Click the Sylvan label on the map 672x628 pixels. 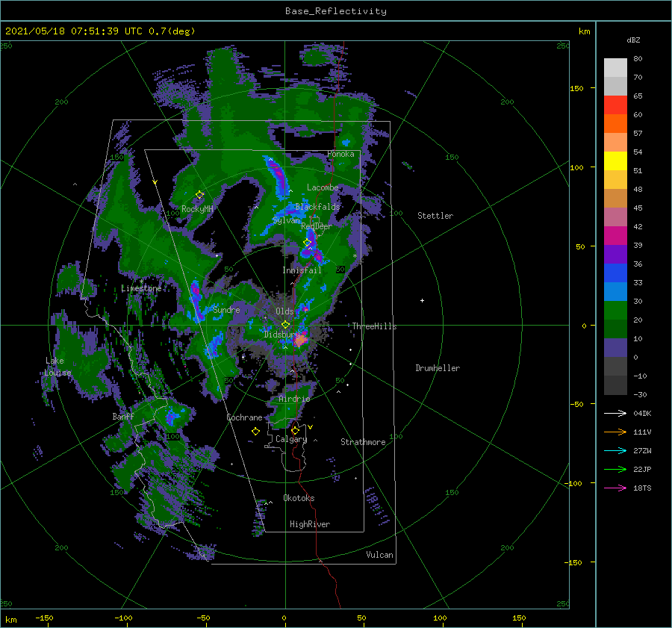(x=286, y=220)
